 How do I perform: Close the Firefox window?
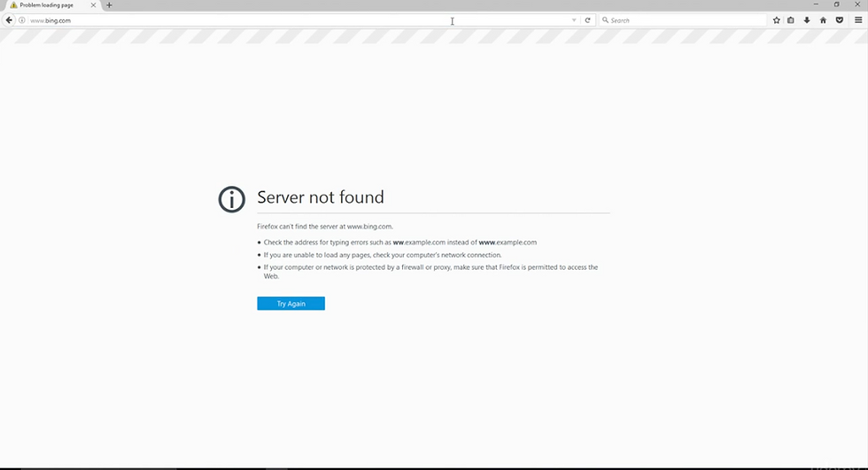pos(857,4)
